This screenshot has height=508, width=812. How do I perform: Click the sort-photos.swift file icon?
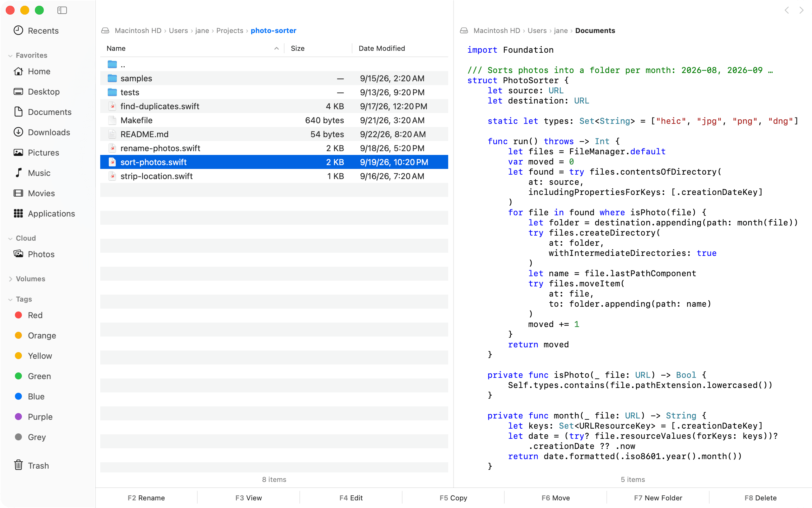[x=112, y=162]
